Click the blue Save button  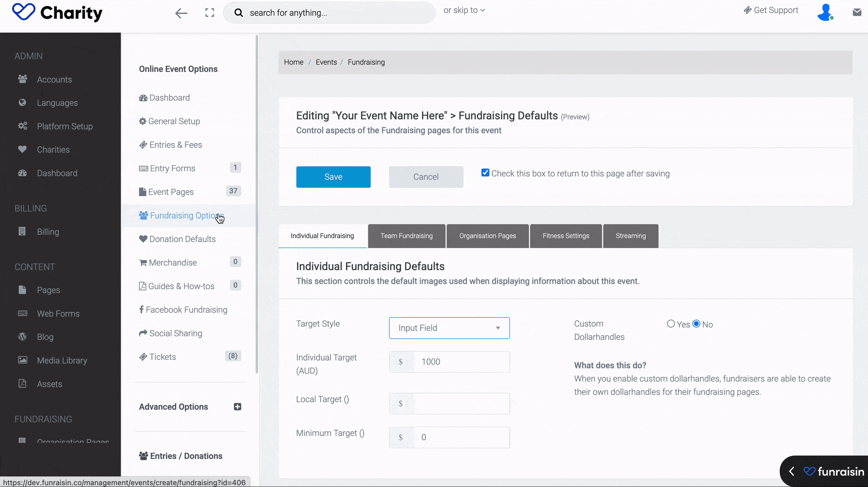(x=333, y=177)
